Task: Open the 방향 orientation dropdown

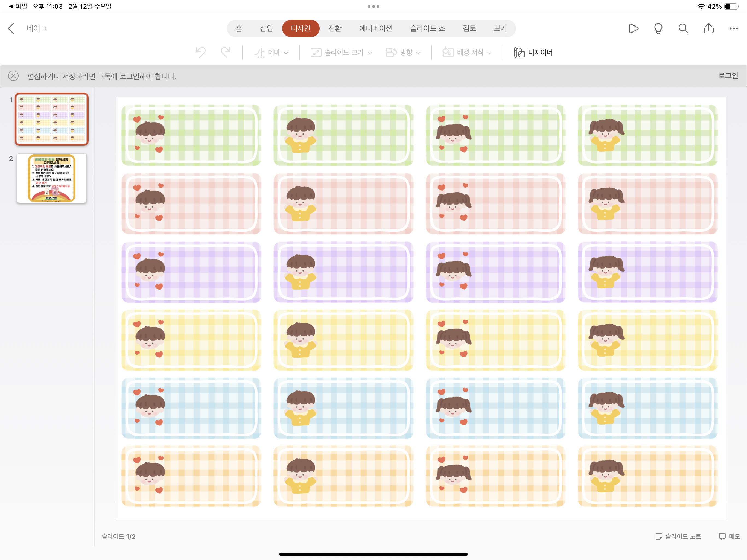Action: (403, 52)
